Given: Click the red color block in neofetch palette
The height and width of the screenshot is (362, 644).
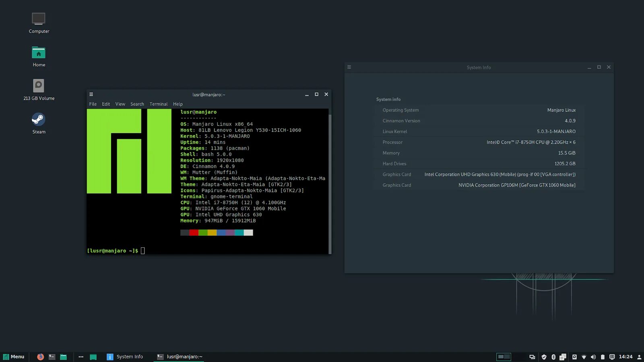Looking at the screenshot, I should (x=194, y=232).
